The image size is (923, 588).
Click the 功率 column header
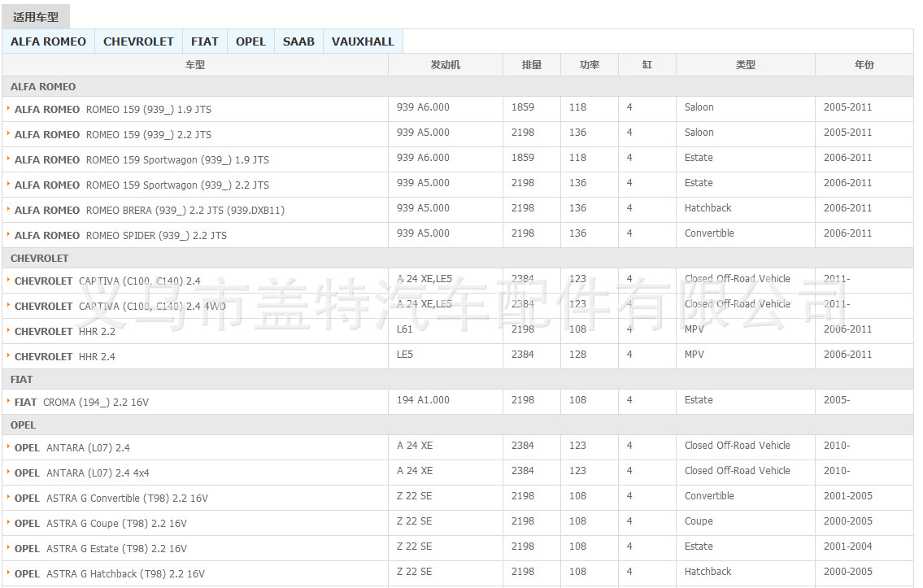coord(590,65)
